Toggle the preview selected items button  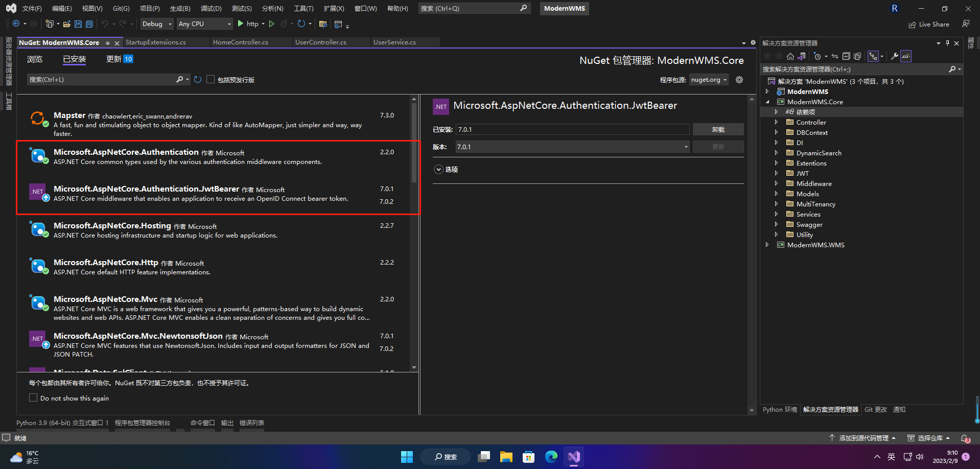click(906, 56)
